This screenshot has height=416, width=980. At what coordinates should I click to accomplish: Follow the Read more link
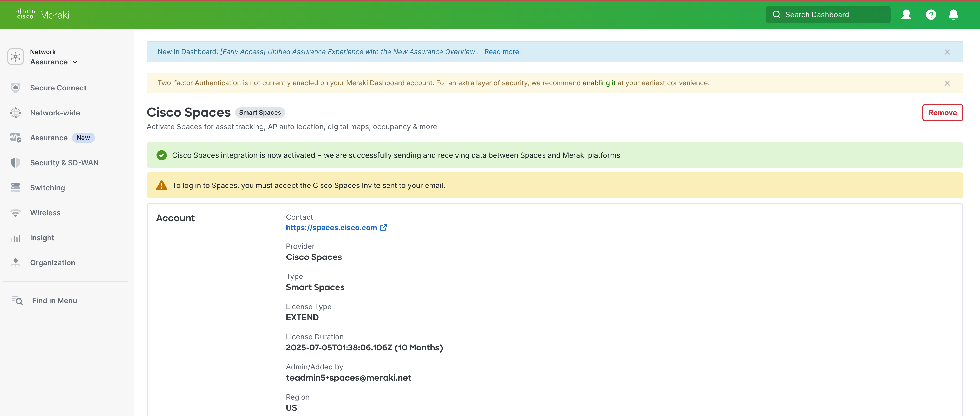(502, 52)
